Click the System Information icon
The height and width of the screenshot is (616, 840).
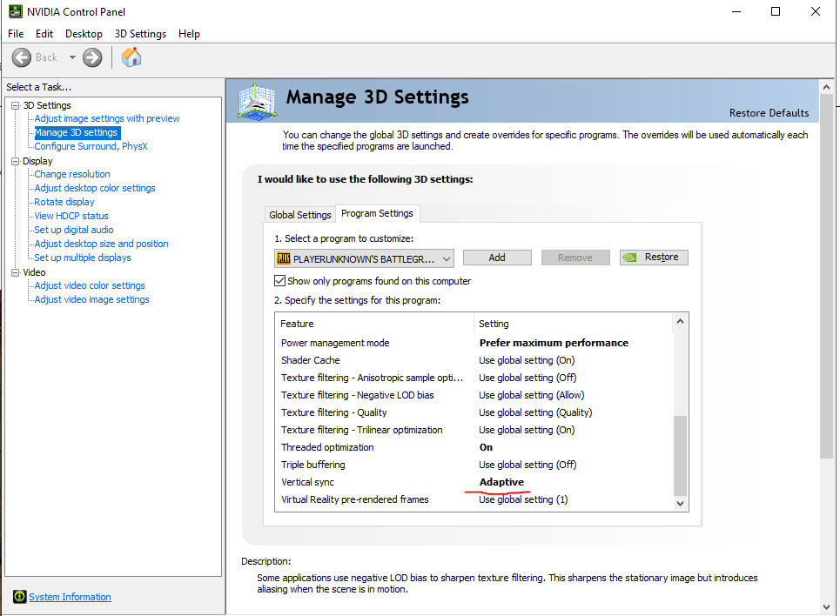pyautogui.click(x=20, y=596)
